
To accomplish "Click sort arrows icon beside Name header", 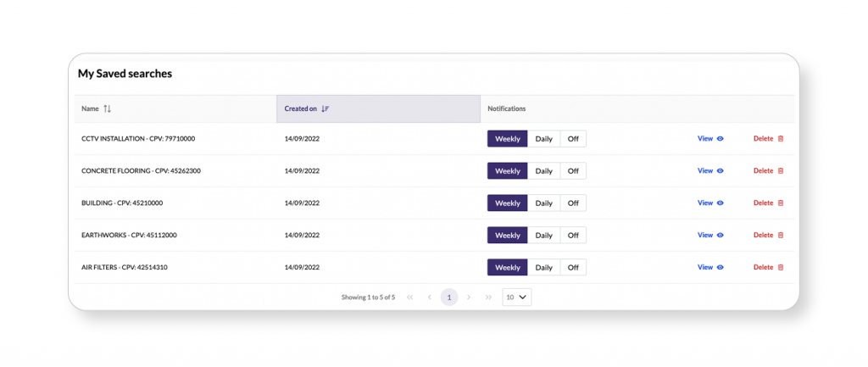I will pos(108,109).
